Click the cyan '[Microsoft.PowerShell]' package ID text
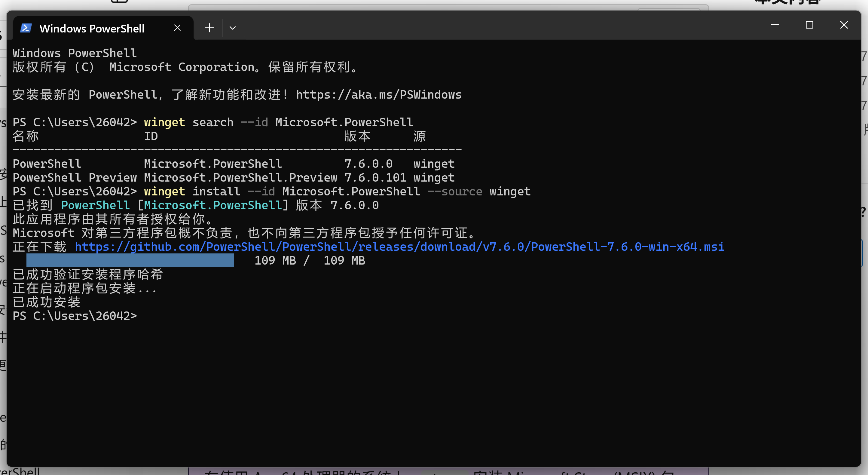This screenshot has width=868, height=475. click(x=213, y=205)
